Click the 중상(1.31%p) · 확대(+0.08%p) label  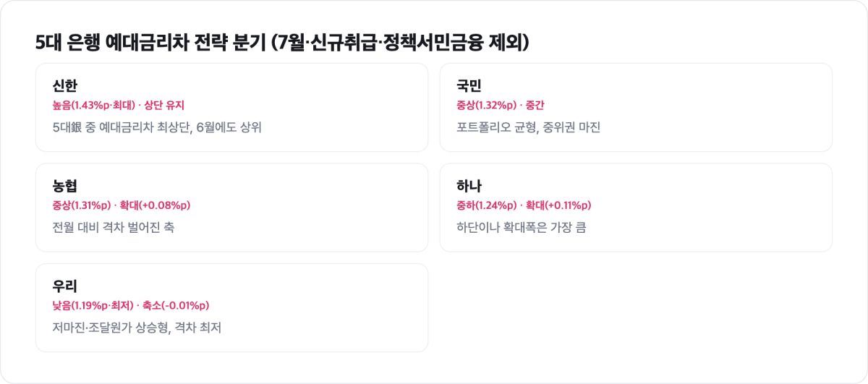point(121,205)
